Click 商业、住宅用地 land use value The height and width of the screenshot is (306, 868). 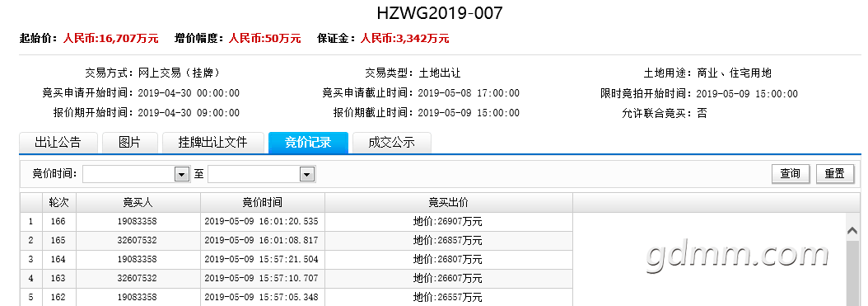point(734,73)
